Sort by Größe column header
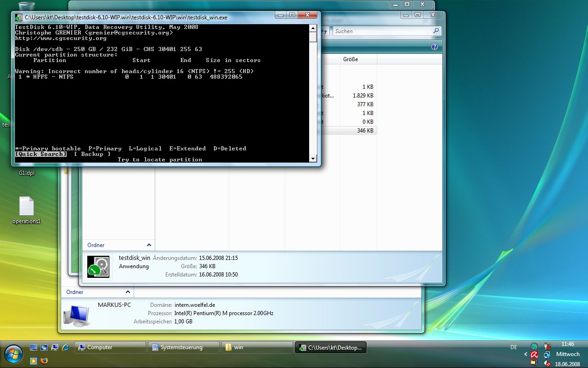588x368 pixels. coord(358,59)
